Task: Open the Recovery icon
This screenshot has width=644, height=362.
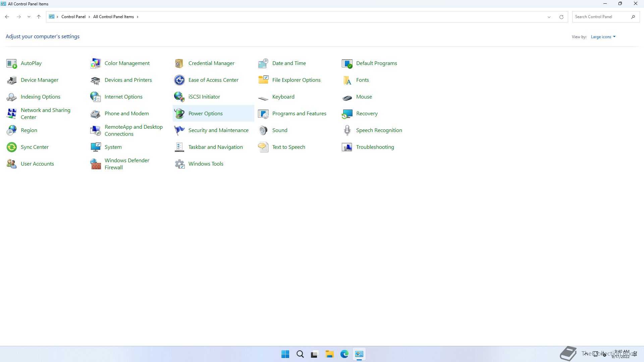Action: coord(347,114)
